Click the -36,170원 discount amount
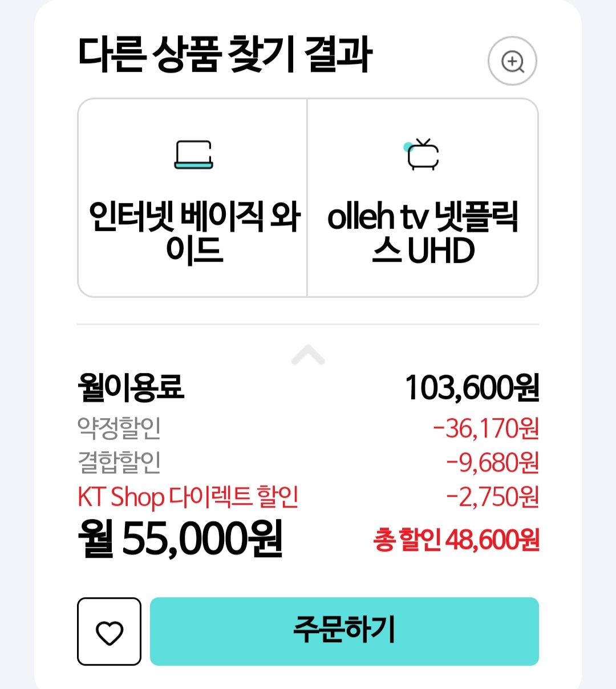This screenshot has width=616, height=689. click(x=486, y=428)
